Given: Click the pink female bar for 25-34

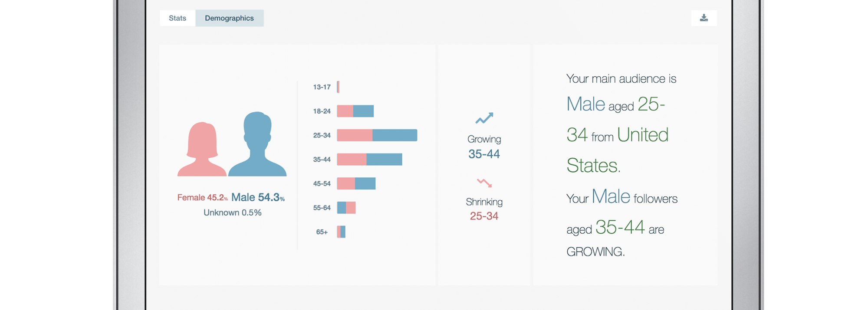Looking at the screenshot, I should (355, 135).
